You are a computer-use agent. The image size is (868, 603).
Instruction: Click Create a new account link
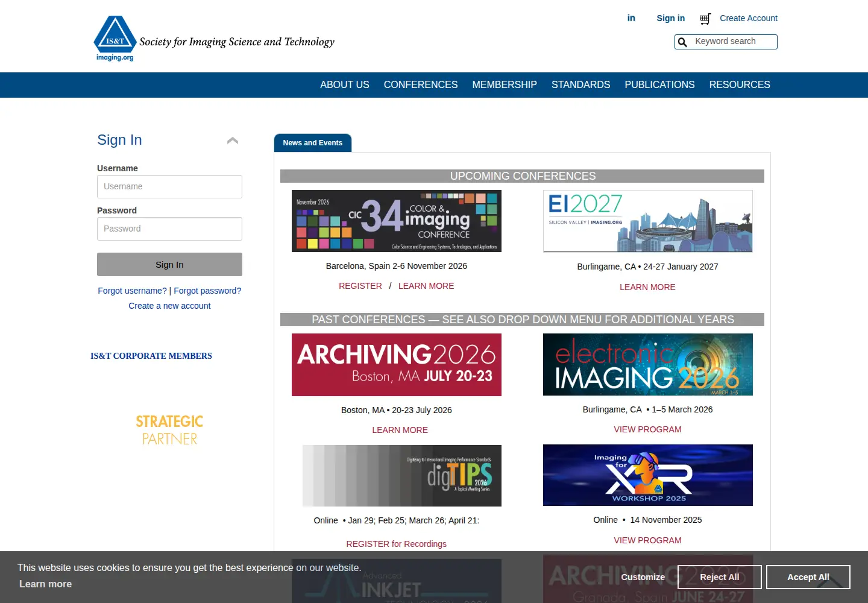(x=169, y=306)
